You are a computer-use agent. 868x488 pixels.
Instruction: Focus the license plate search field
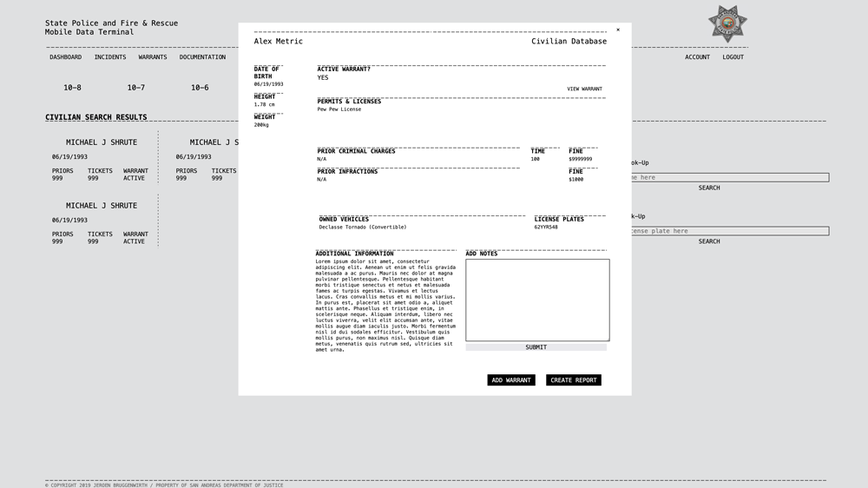[x=729, y=232]
